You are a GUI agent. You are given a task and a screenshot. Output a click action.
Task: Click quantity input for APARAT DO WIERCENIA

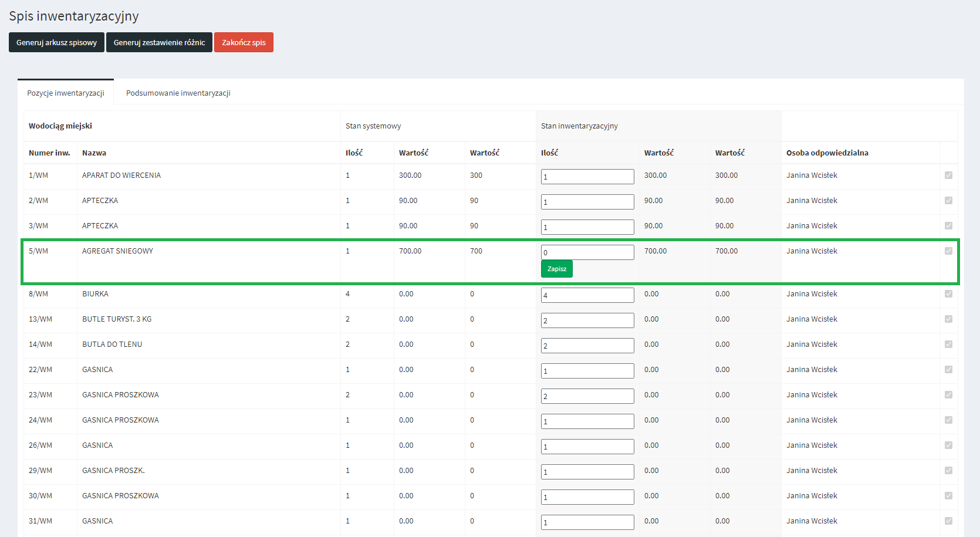point(587,177)
